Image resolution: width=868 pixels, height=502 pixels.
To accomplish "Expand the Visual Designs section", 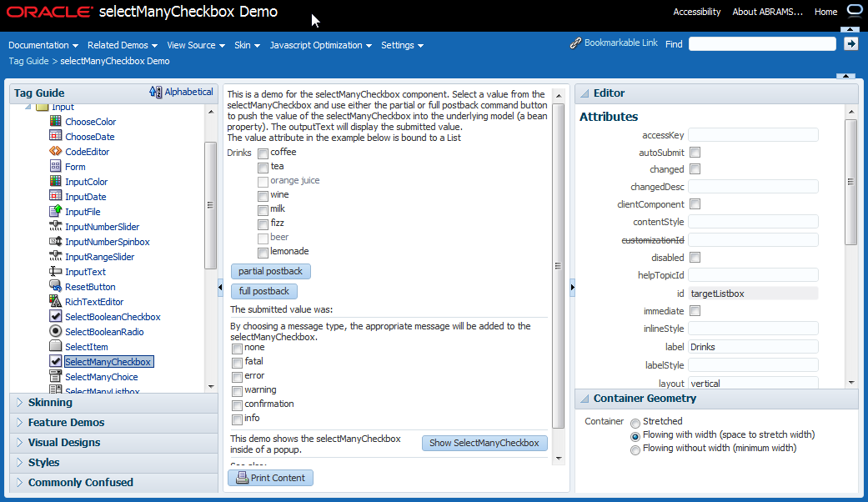I will tap(19, 442).
